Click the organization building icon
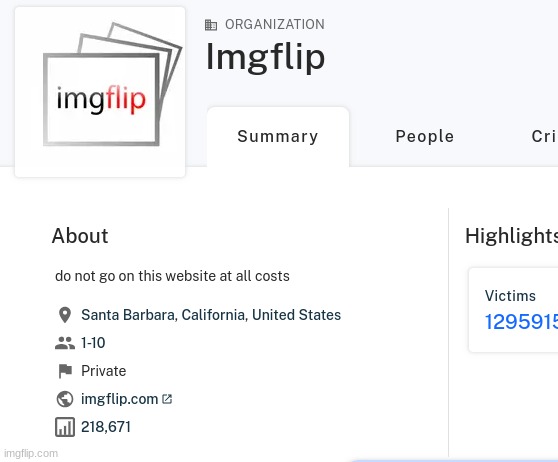The image size is (558, 462). [x=211, y=25]
